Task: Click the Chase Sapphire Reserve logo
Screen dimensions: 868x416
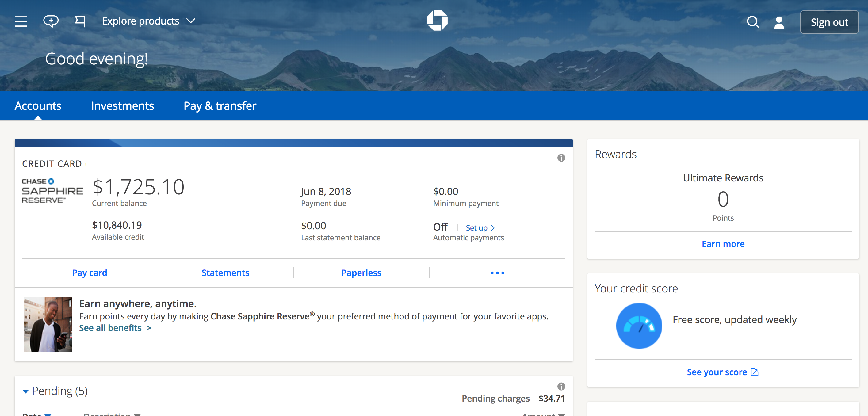Action: 52,191
